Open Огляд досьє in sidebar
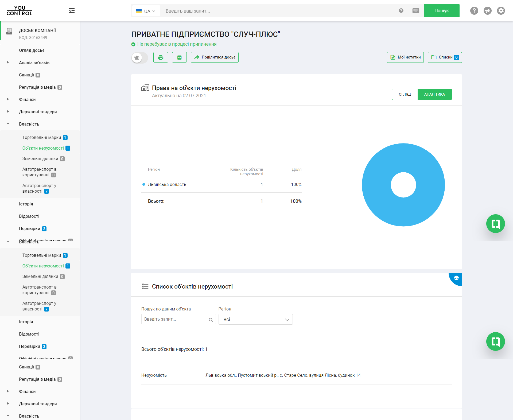The image size is (513, 420). tap(32, 50)
